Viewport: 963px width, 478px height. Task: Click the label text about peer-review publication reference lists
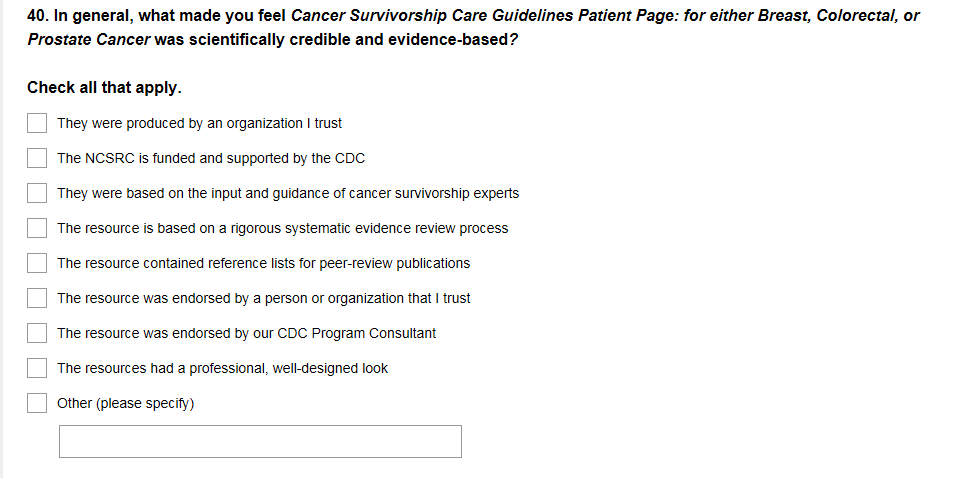pos(263,263)
